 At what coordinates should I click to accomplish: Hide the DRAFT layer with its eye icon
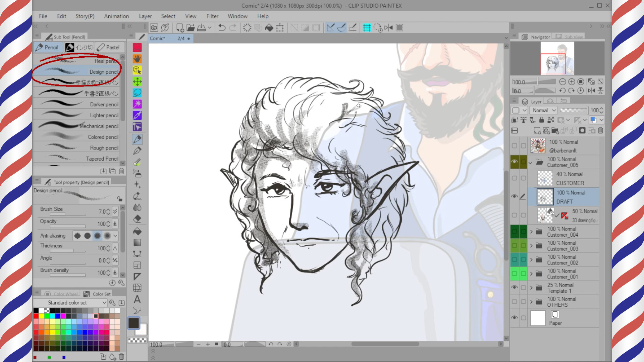514,196
